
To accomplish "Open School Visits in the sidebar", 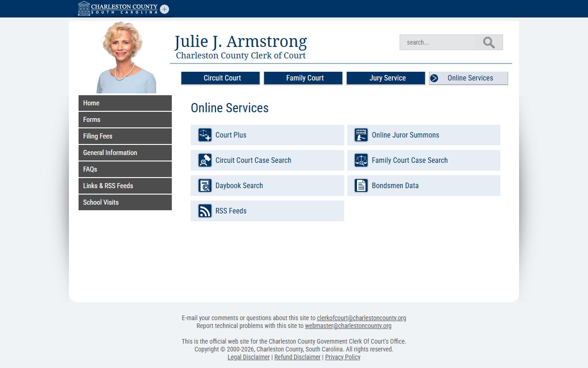I will [x=125, y=202].
